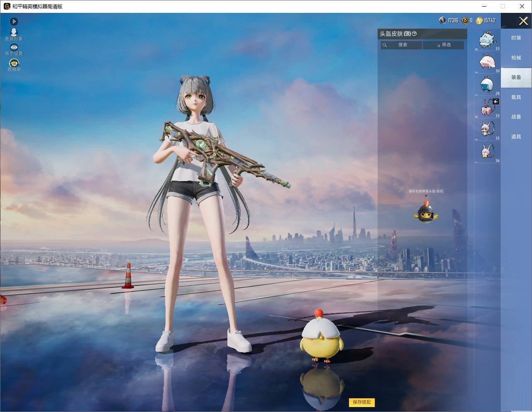Screen dimensions: 532x412
Task: Switch to the 时装 tab
Action: point(516,38)
